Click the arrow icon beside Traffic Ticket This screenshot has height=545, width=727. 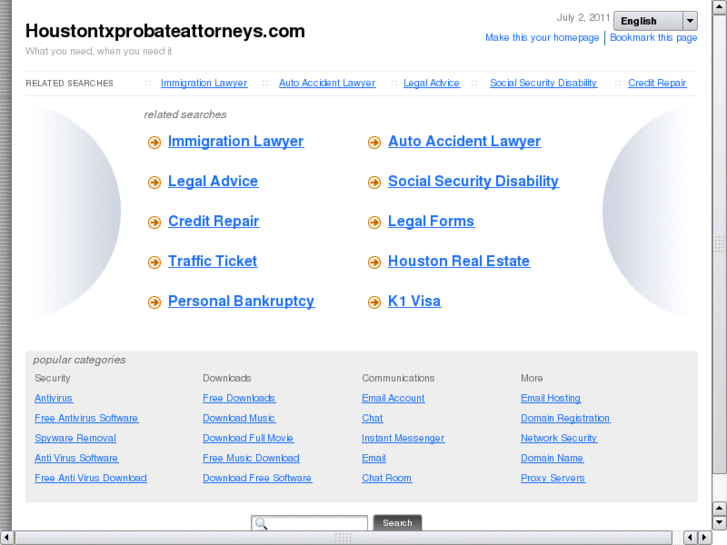coord(154,263)
